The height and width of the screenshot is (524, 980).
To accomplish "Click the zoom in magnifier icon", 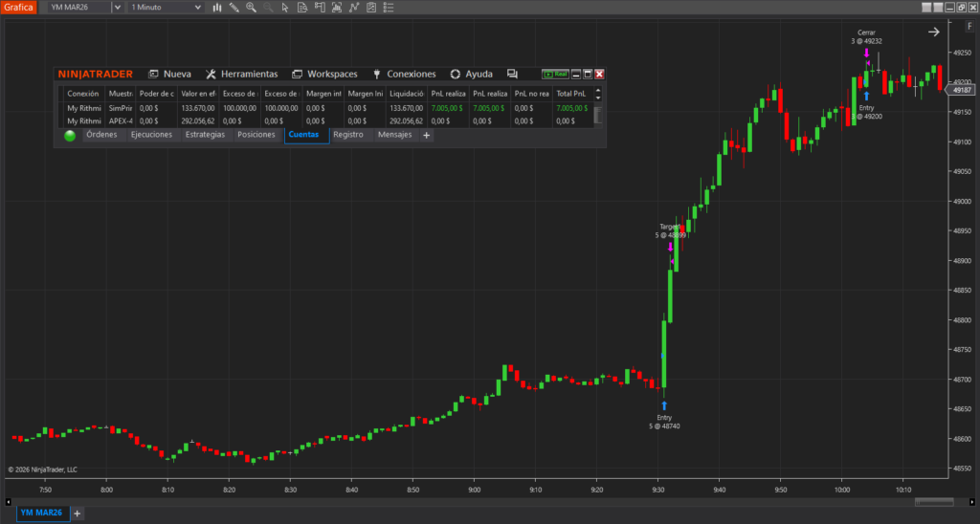I will tap(251, 8).
